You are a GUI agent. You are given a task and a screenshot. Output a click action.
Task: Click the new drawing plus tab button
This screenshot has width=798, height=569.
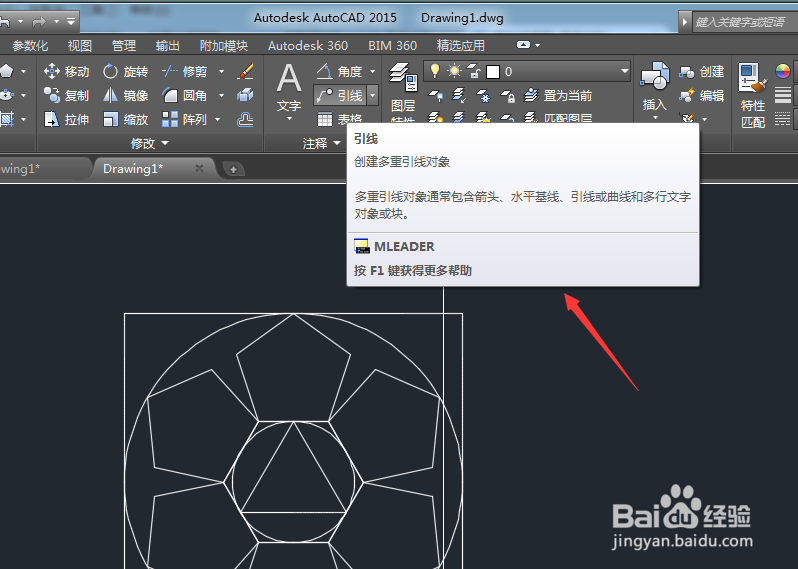(x=233, y=169)
